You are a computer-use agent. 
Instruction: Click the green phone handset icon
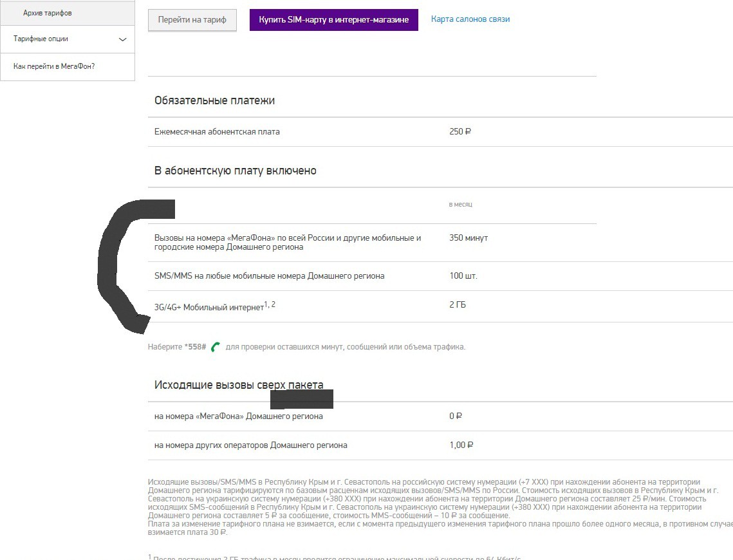pyautogui.click(x=216, y=347)
